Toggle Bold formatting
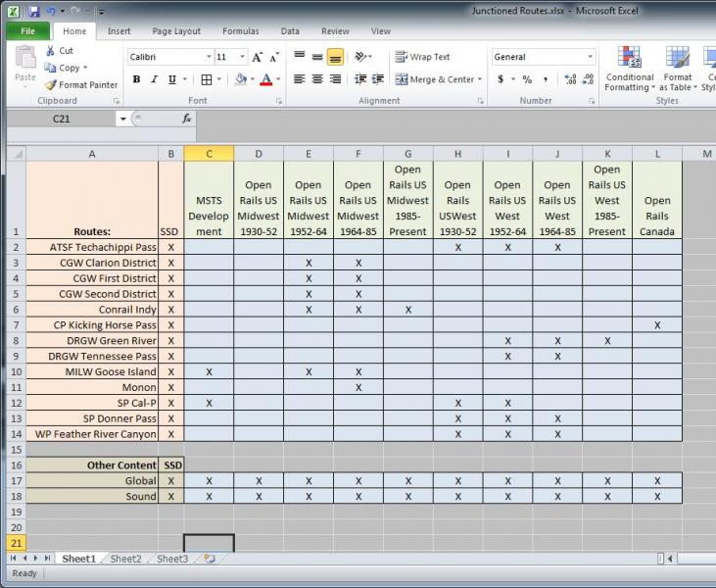This screenshot has width=716, height=588. [x=136, y=79]
